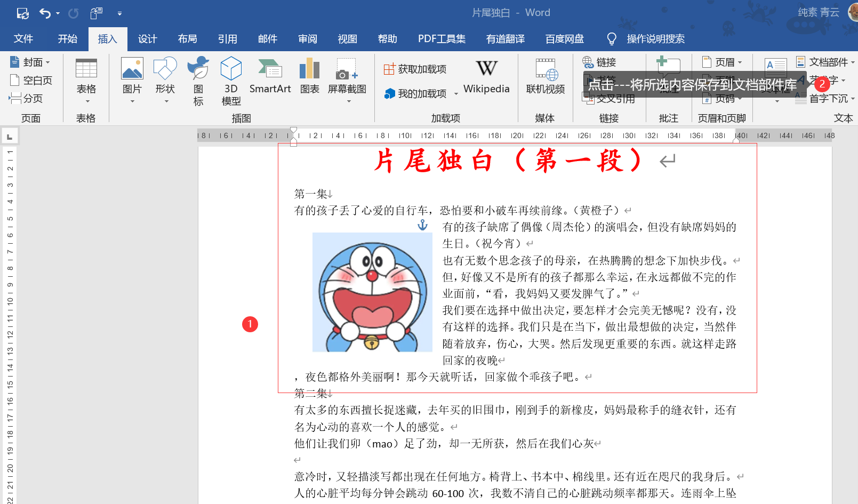The width and height of the screenshot is (858, 504).
Task: Insert a picture (图片)
Action: tap(132, 80)
